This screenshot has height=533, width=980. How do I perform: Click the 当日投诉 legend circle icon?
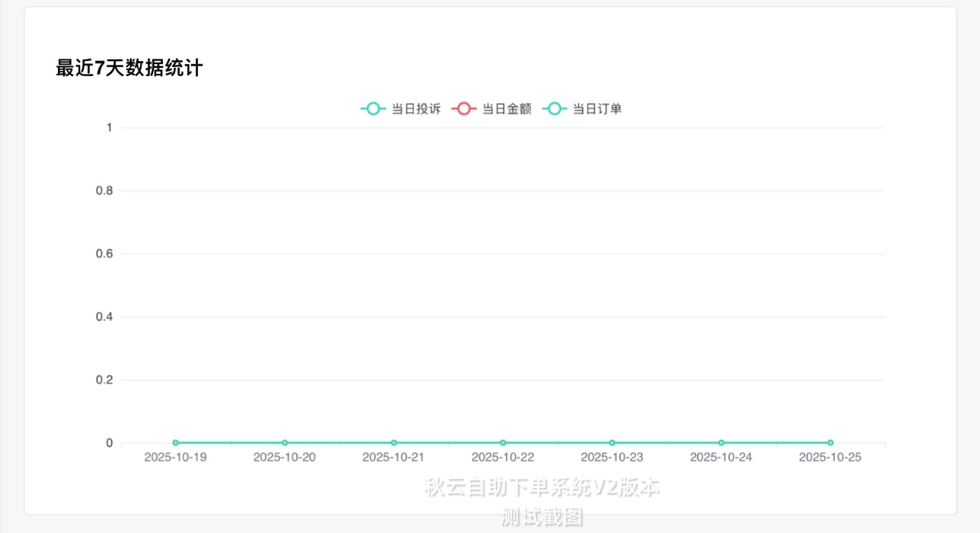pos(372,108)
